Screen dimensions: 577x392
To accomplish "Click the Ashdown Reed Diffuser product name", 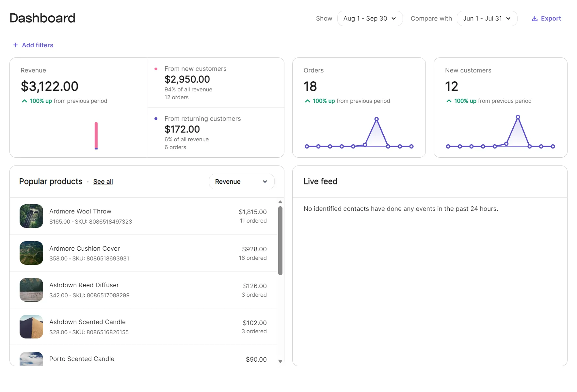I will point(84,285).
